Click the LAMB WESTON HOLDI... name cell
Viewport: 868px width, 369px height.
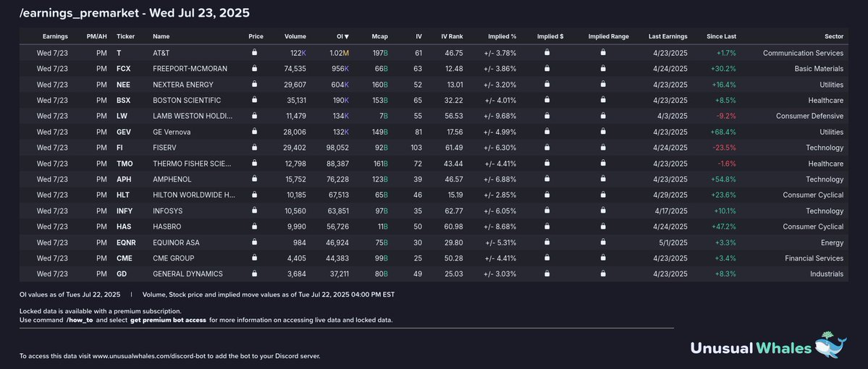(193, 116)
